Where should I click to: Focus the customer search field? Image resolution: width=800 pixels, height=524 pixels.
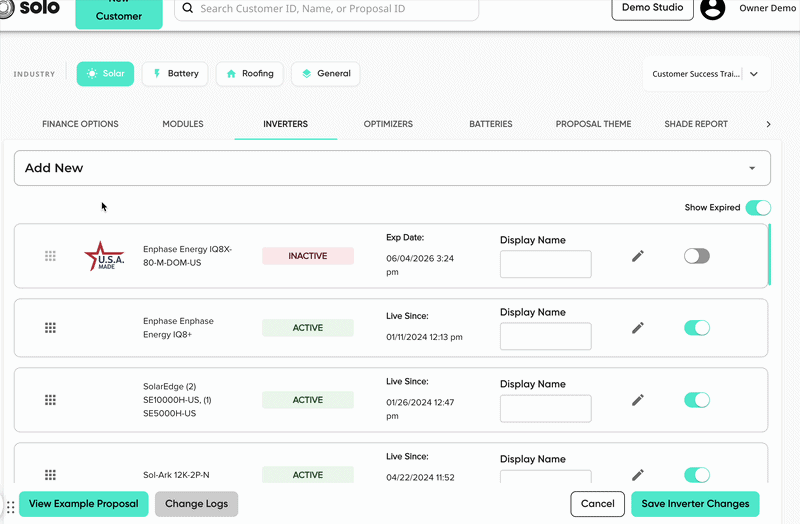[327, 9]
